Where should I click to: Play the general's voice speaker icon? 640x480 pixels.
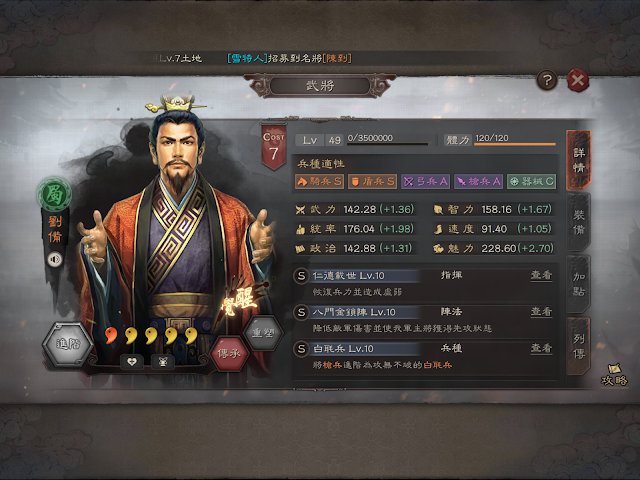click(x=54, y=259)
